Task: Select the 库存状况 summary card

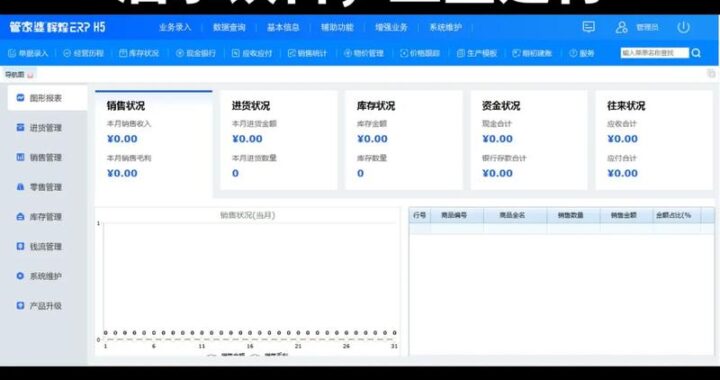Action: [404, 140]
